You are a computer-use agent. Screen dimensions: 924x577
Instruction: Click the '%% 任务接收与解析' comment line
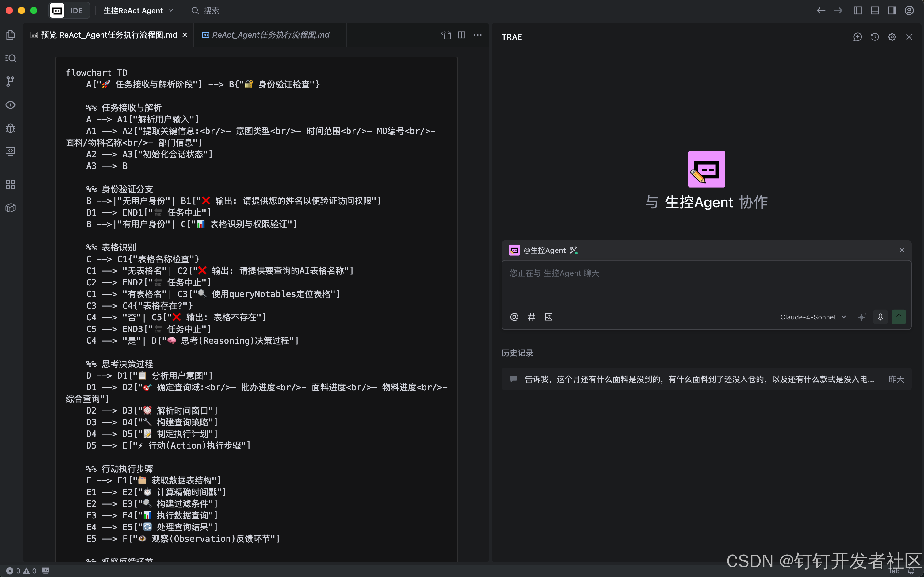pos(124,108)
